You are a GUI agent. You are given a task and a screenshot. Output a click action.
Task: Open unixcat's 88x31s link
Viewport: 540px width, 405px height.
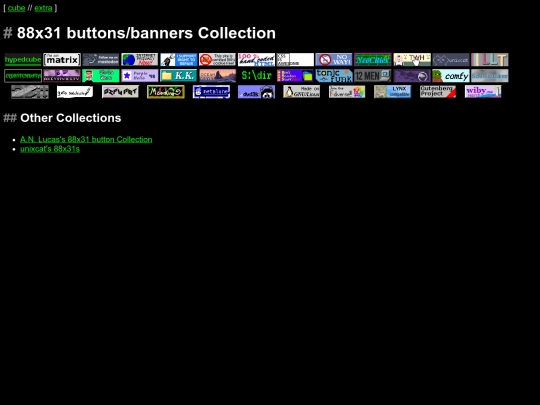[x=50, y=149]
